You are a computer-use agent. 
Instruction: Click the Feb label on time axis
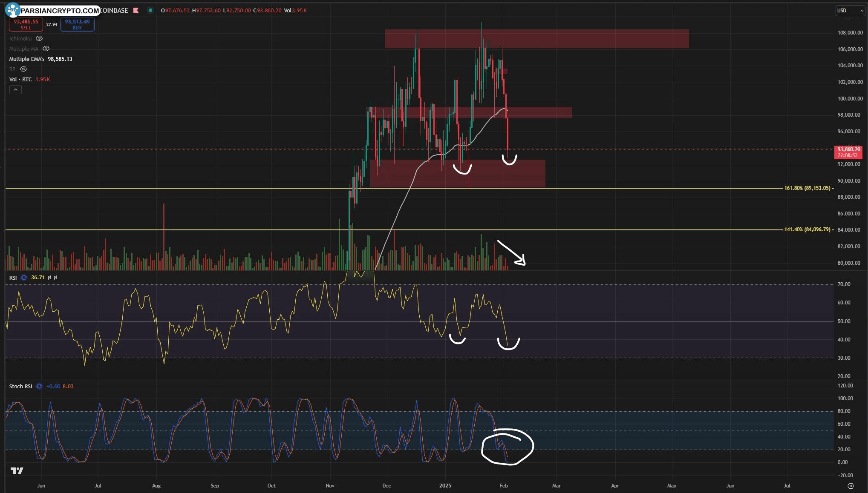pyautogui.click(x=503, y=485)
